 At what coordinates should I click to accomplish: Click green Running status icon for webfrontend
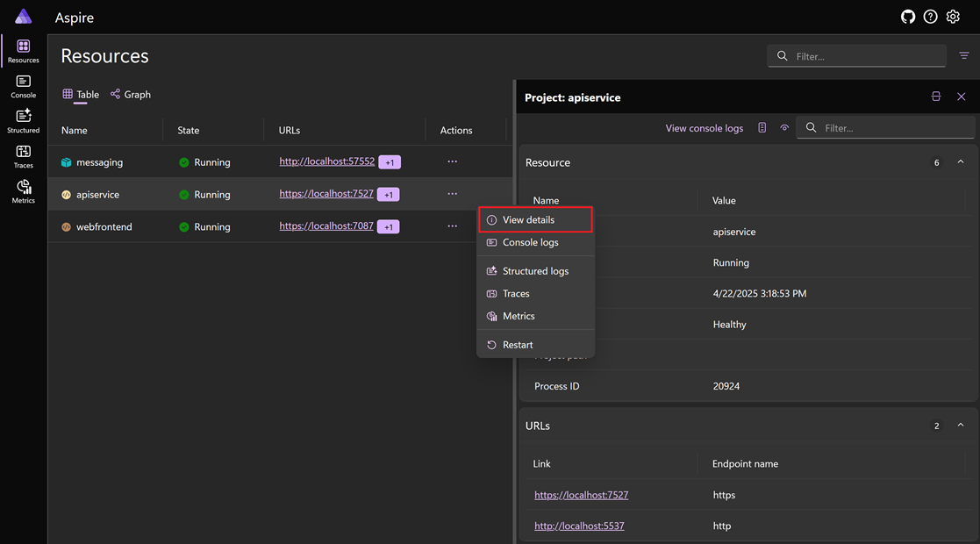point(183,227)
